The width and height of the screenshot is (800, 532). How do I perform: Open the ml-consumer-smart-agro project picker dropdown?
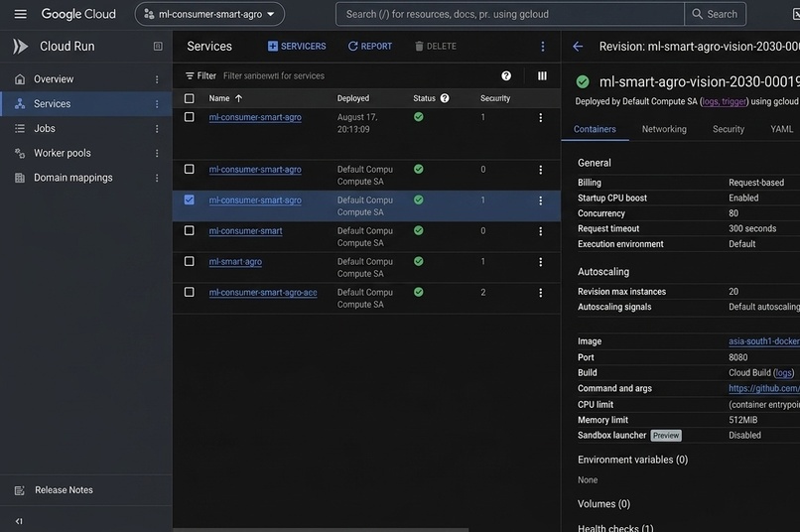[x=209, y=14]
